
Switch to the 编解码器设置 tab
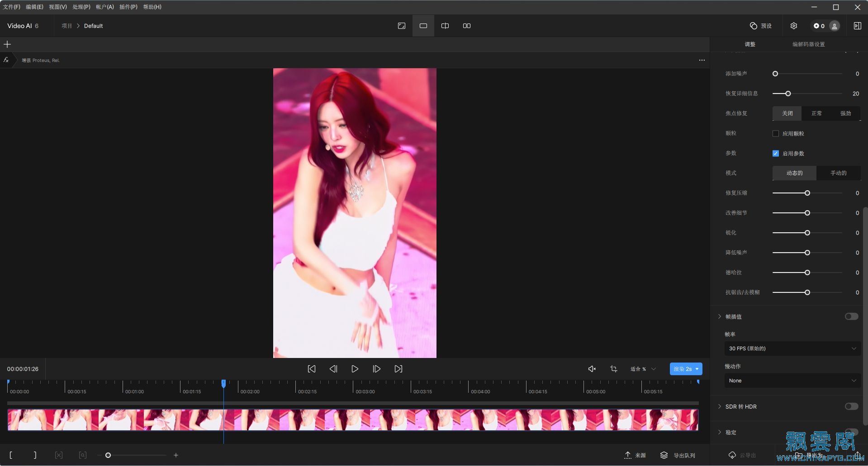(809, 44)
